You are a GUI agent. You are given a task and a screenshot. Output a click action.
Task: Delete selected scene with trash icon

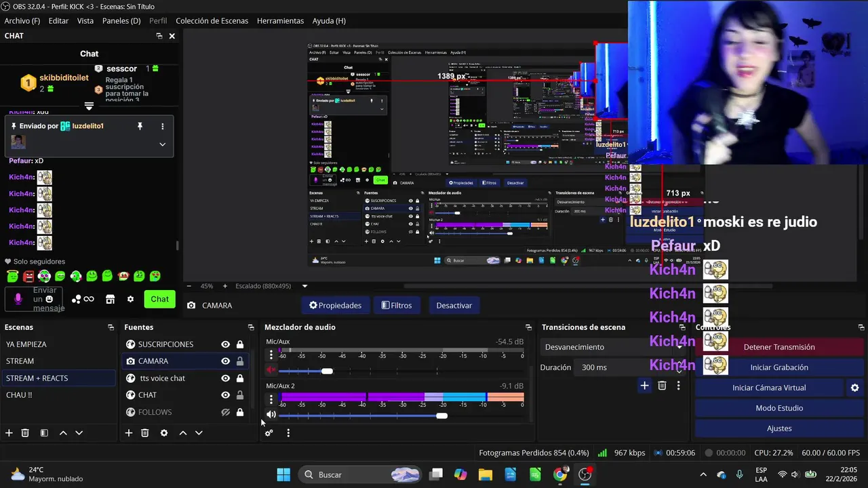[25, 433]
